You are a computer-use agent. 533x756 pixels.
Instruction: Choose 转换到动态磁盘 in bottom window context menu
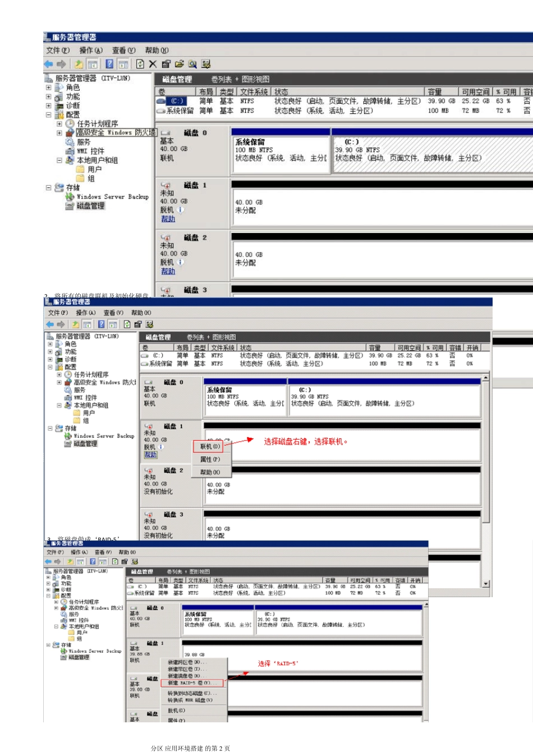coord(192,694)
